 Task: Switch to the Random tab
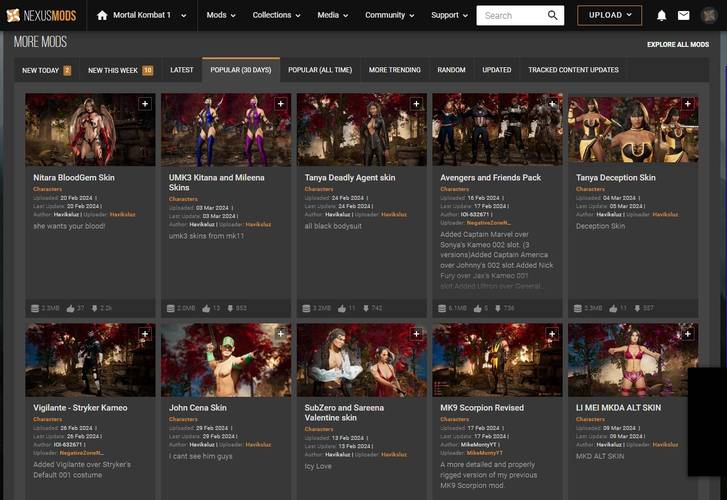point(451,70)
